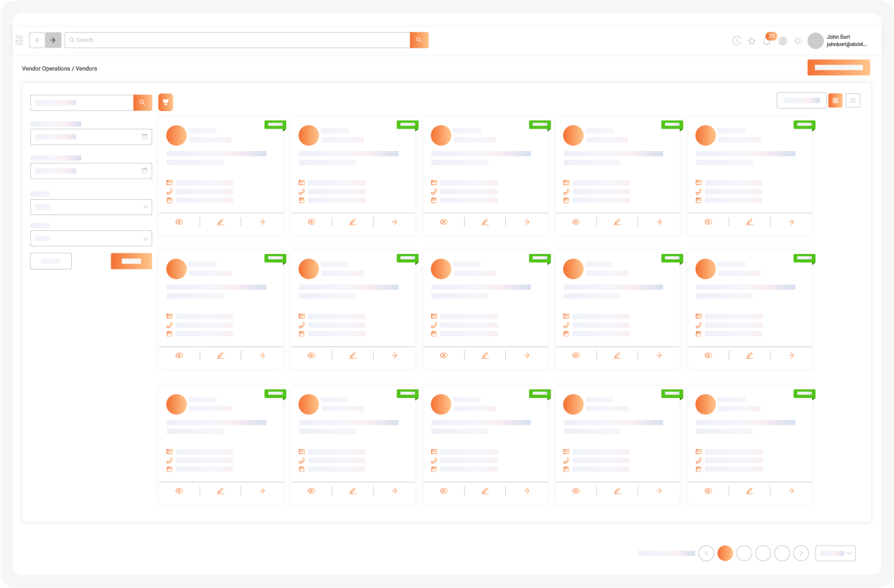Click the edit pencil on the first vendor card
The width and height of the screenshot is (894, 588).
click(x=221, y=222)
